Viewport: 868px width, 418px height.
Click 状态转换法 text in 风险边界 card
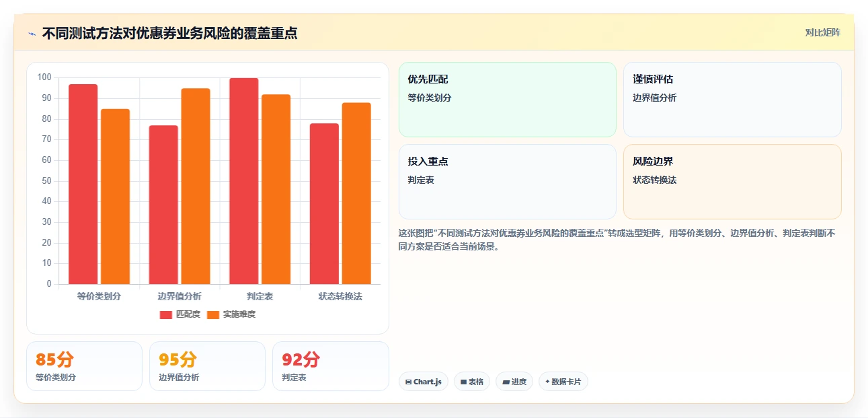[x=655, y=180]
